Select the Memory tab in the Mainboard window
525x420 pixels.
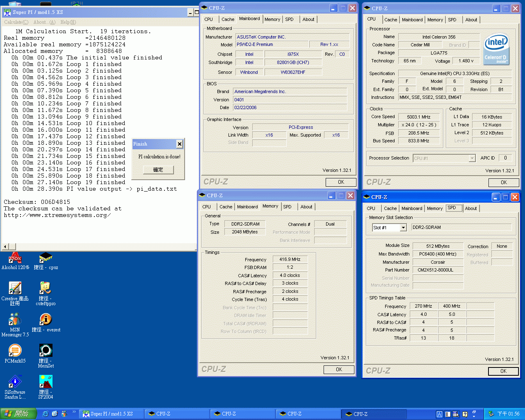pyautogui.click(x=272, y=19)
